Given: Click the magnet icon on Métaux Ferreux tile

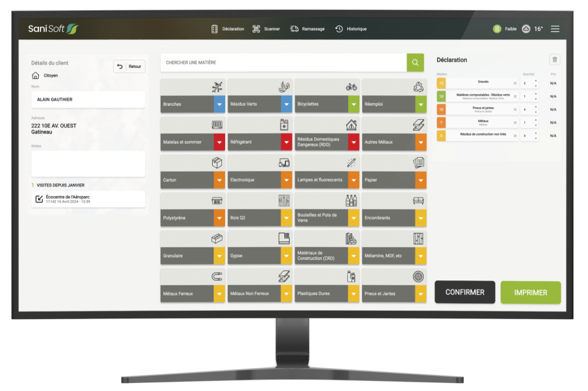Looking at the screenshot, I should point(217,277).
